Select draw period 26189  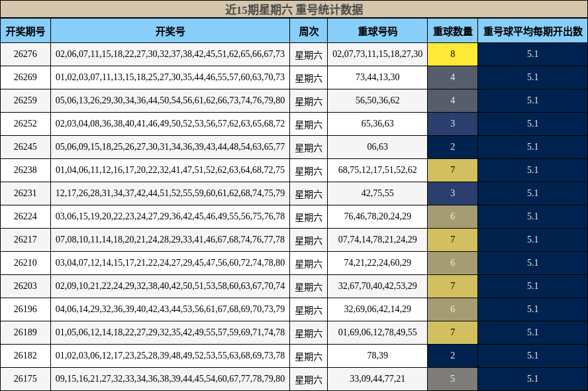click(26, 333)
